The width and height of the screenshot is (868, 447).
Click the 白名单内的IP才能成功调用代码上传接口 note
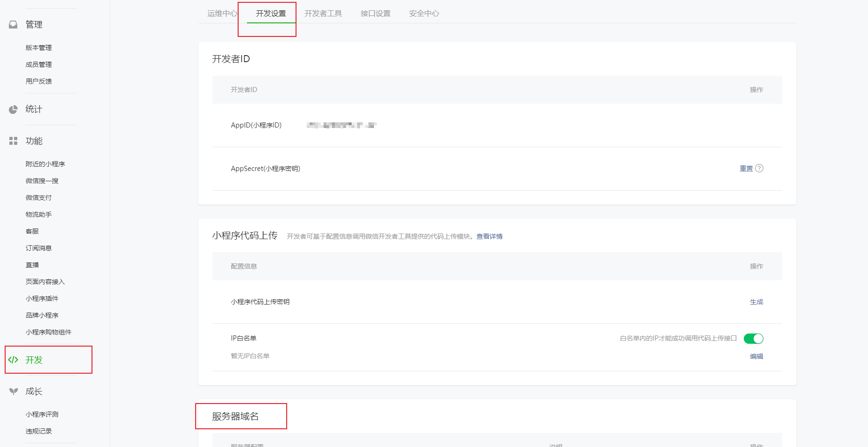coord(678,338)
